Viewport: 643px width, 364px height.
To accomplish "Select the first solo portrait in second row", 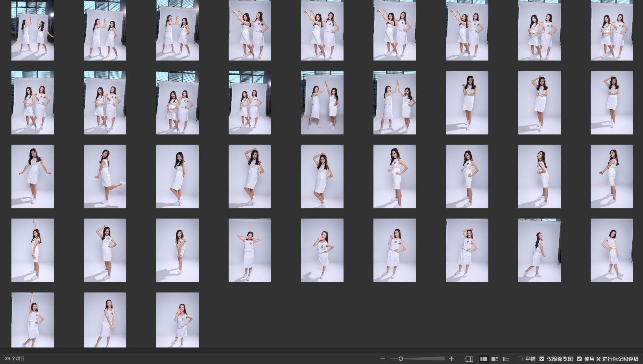I will pos(467,103).
